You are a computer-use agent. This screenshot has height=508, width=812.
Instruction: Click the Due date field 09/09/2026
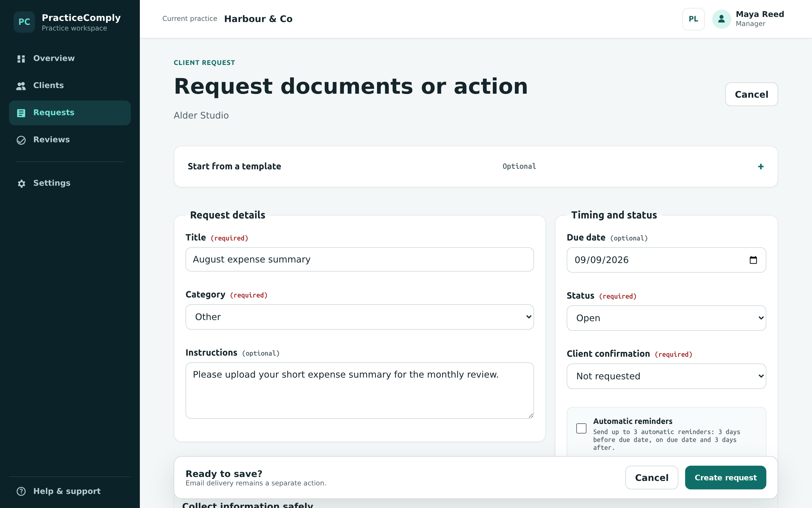(x=666, y=260)
